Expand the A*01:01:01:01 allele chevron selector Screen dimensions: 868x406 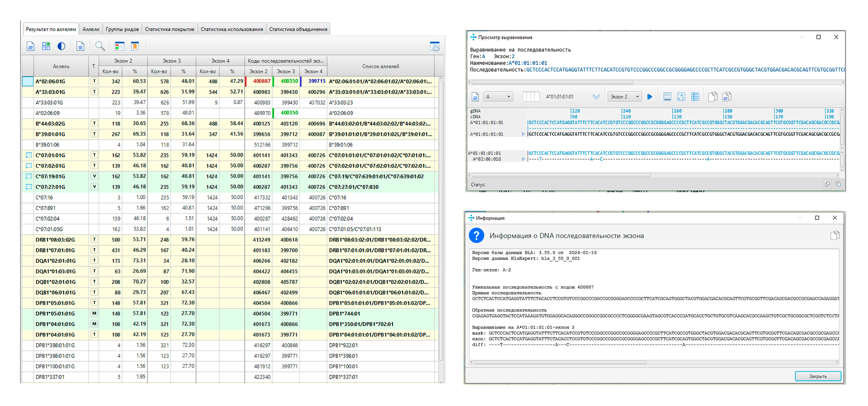click(596, 97)
